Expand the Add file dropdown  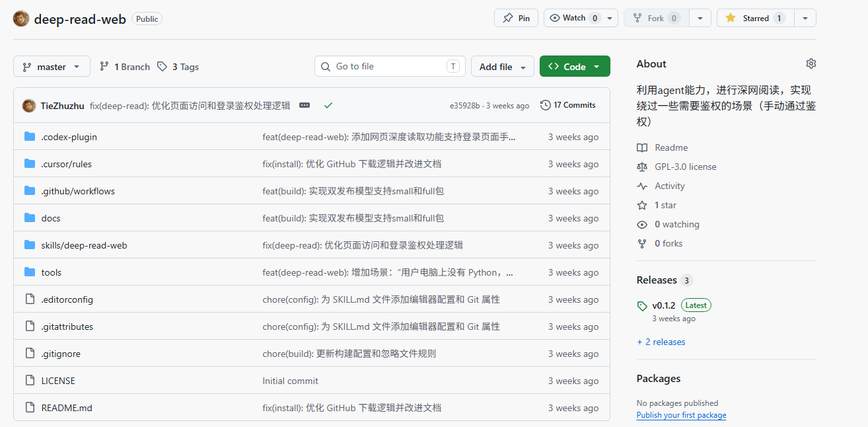tap(503, 67)
